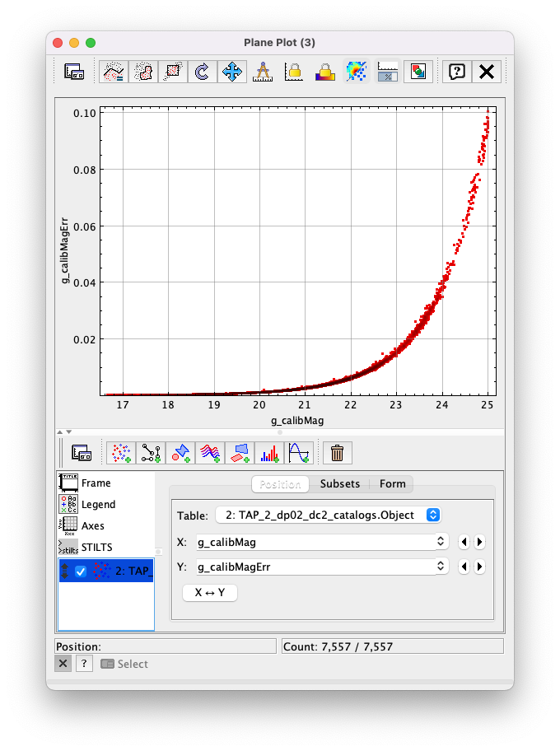The width and height of the screenshot is (560, 751).
Task: Float the control stack panel in lower toolbar
Action: [x=82, y=453]
